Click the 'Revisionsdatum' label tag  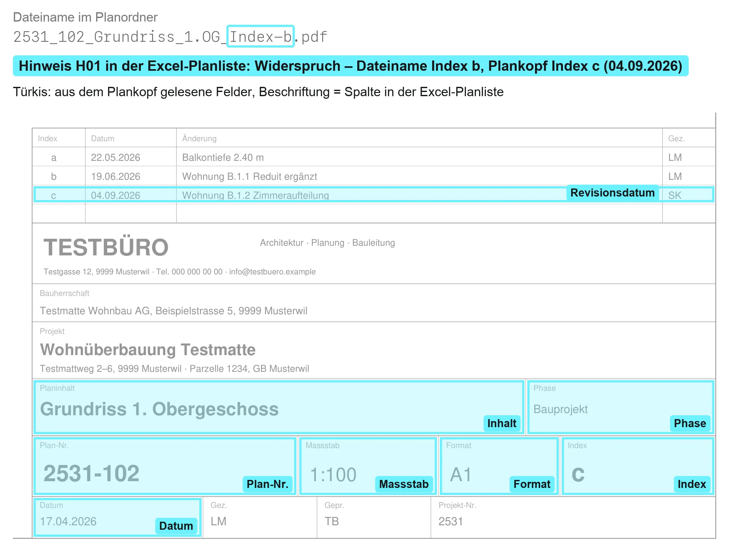[612, 193]
